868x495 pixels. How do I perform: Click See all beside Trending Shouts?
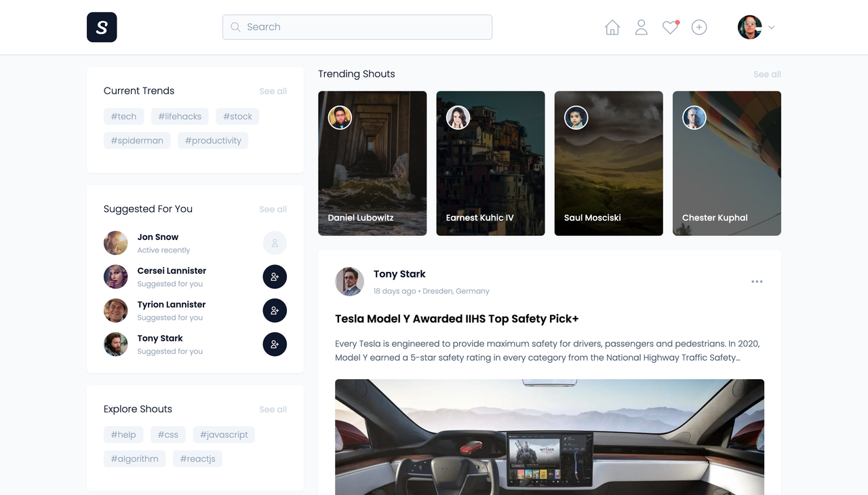pyautogui.click(x=767, y=74)
